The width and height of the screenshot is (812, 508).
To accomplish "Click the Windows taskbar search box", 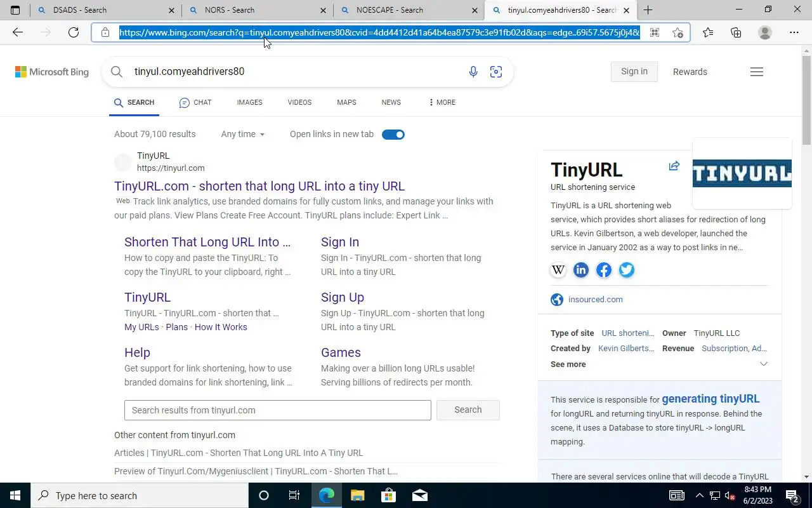I will [x=141, y=495].
